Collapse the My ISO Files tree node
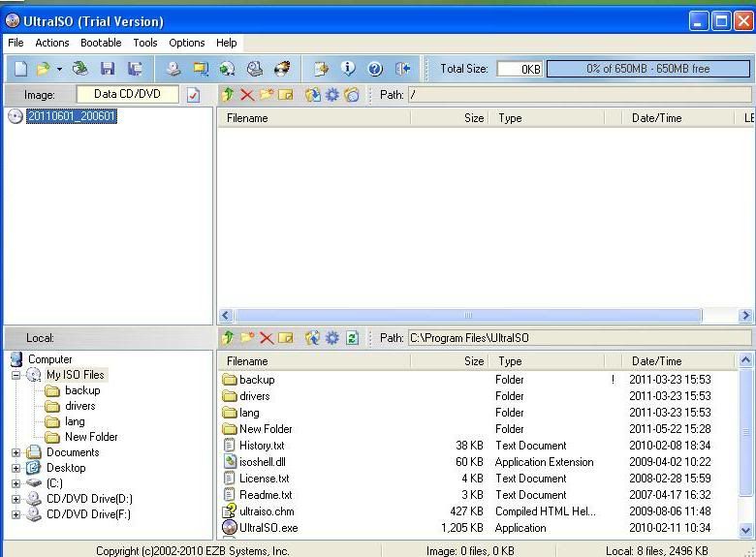The width and height of the screenshot is (756, 557). coord(16,375)
